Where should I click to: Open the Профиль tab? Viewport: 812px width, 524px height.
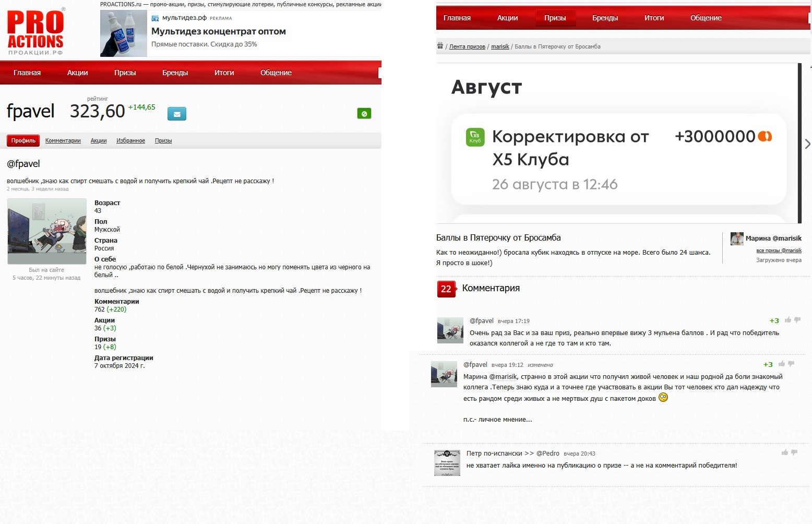[x=23, y=140]
